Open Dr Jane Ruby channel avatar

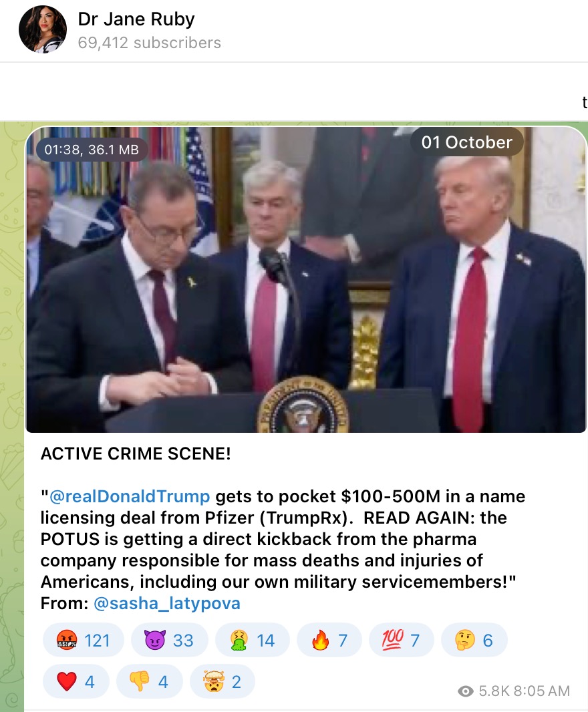42,29
